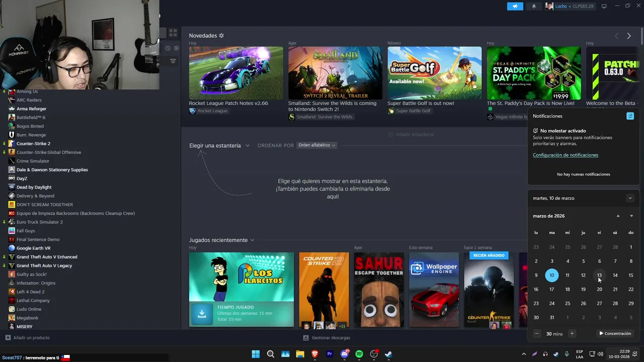This screenshot has width=644, height=362.
Task: Click the blue megaphone announcements button
Action: point(515,6)
